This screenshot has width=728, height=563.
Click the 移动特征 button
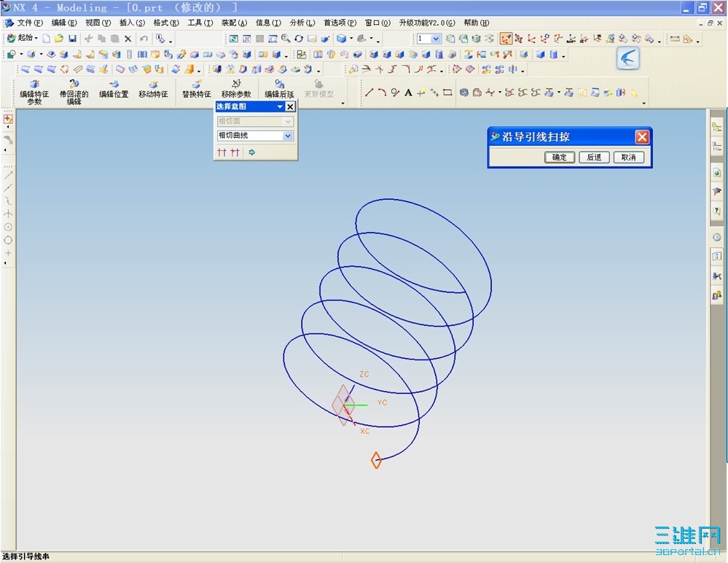tap(153, 89)
